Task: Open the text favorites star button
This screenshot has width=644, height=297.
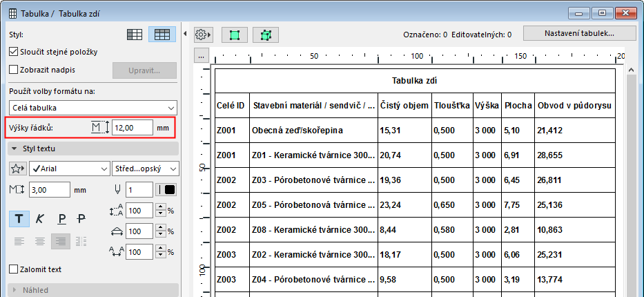Action: [x=18, y=169]
